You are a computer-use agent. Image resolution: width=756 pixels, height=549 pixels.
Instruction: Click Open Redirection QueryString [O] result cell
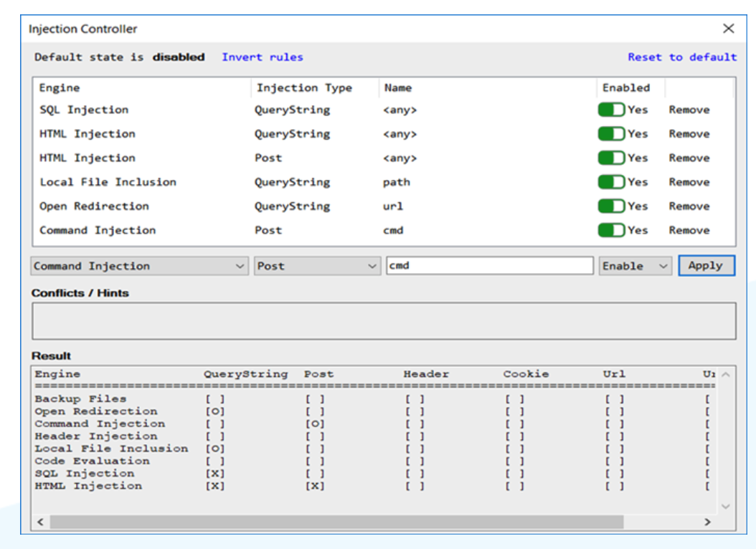point(215,411)
